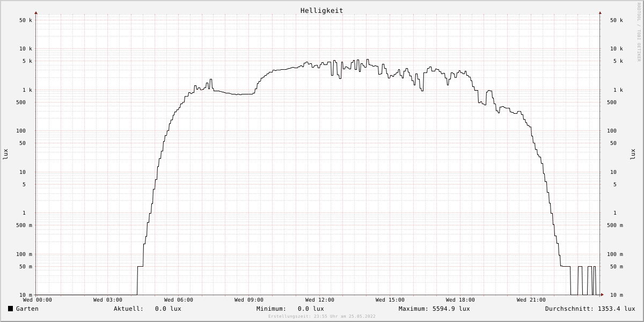Click the chart title "Helligkeit"

coord(322,11)
